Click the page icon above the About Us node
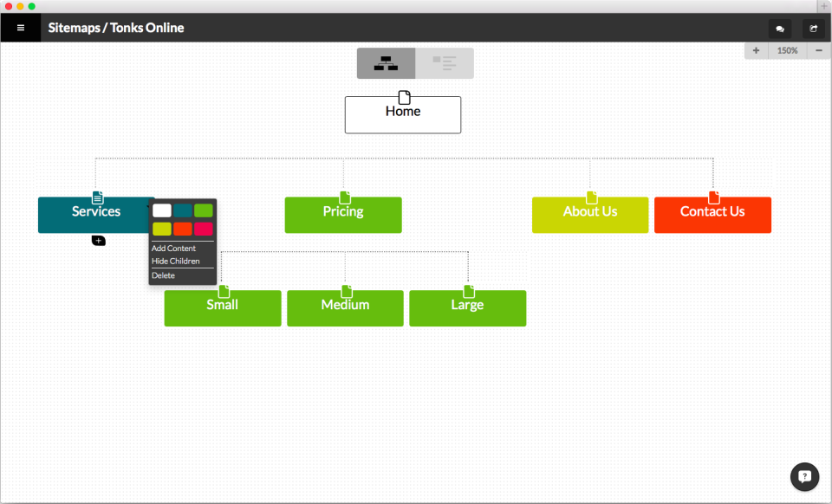 pos(592,197)
